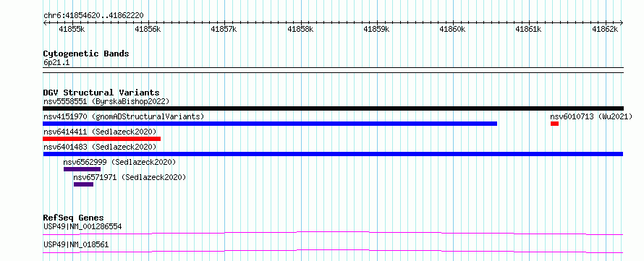
Task: Click the Cytogenetic Bands track title
Action: click(x=86, y=54)
